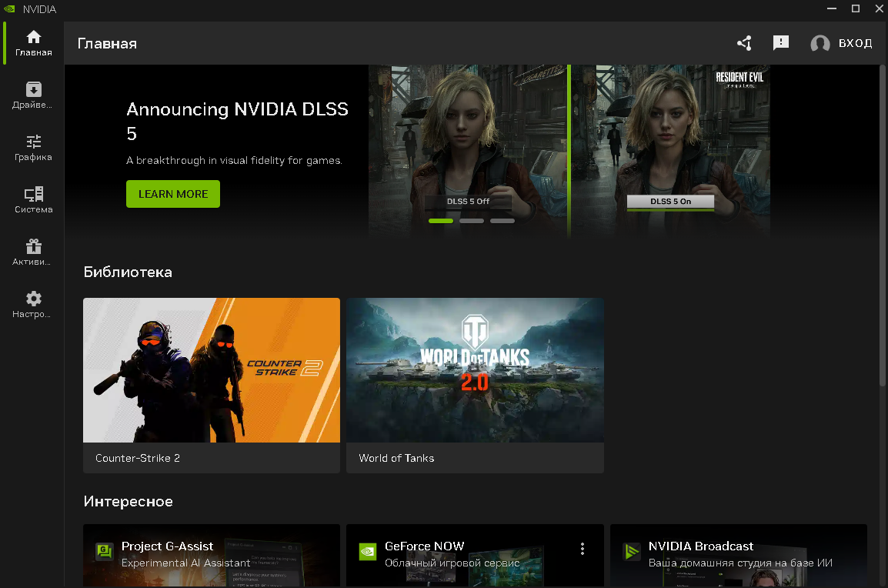Open the NVIDIA Broadcast card title

pos(700,546)
